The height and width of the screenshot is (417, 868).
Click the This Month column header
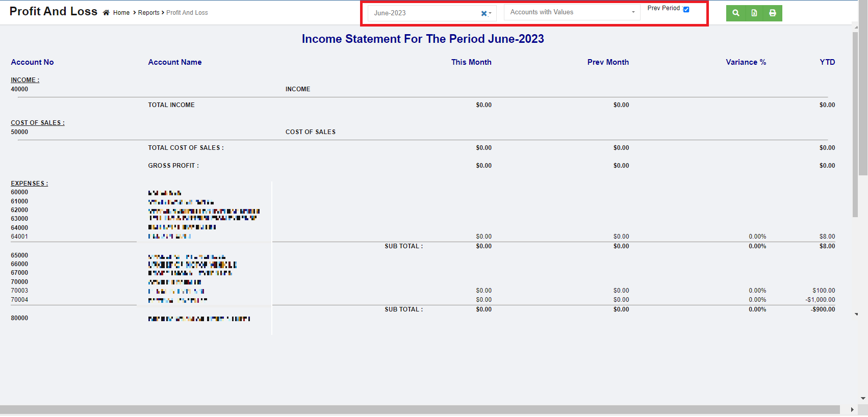coord(471,62)
